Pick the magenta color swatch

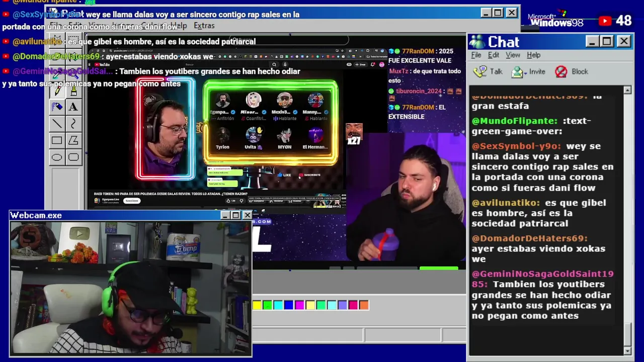point(299,305)
